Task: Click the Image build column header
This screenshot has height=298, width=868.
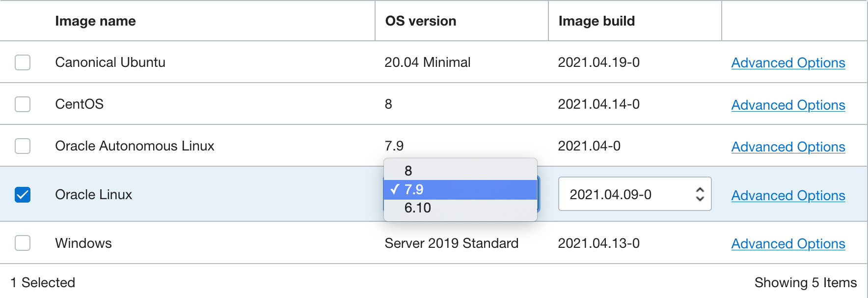Action: [x=597, y=21]
